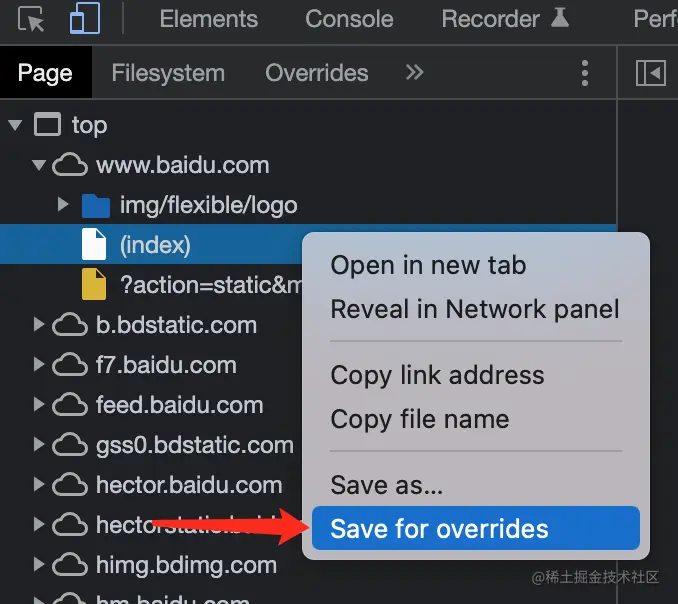
Task: Click the inspect element picker icon
Action: pyautogui.click(x=31, y=19)
